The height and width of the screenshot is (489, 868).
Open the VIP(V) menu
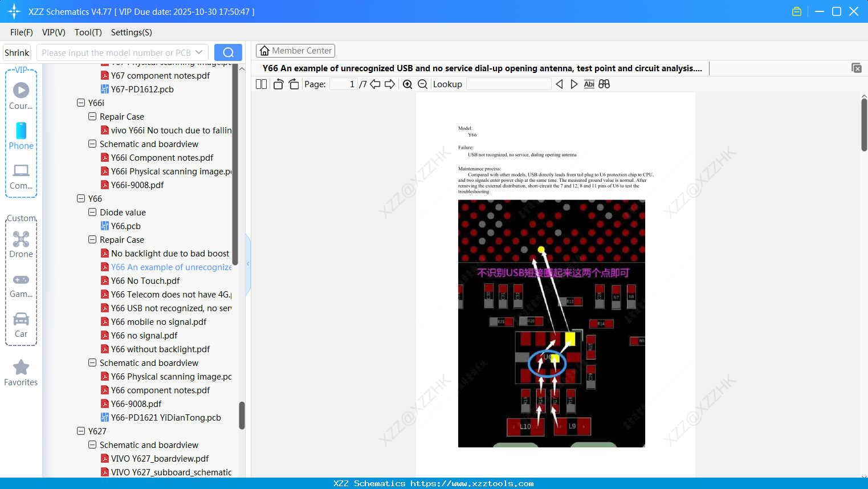pyautogui.click(x=54, y=32)
